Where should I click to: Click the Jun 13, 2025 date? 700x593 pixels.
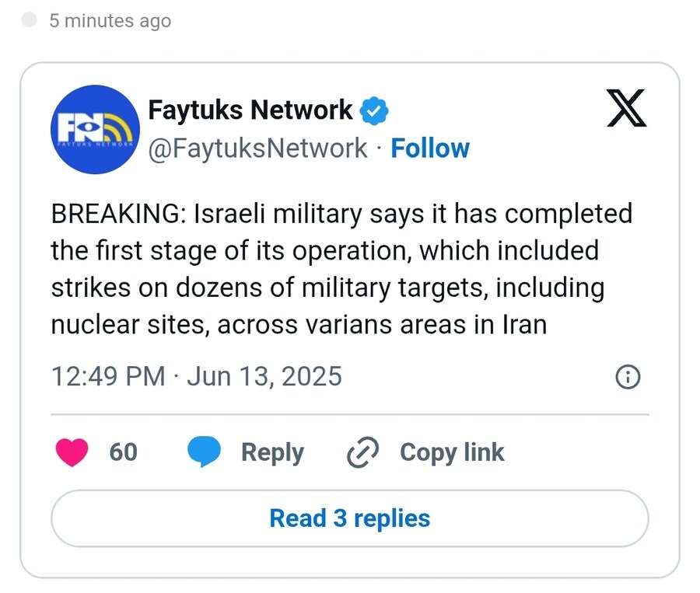(x=264, y=377)
